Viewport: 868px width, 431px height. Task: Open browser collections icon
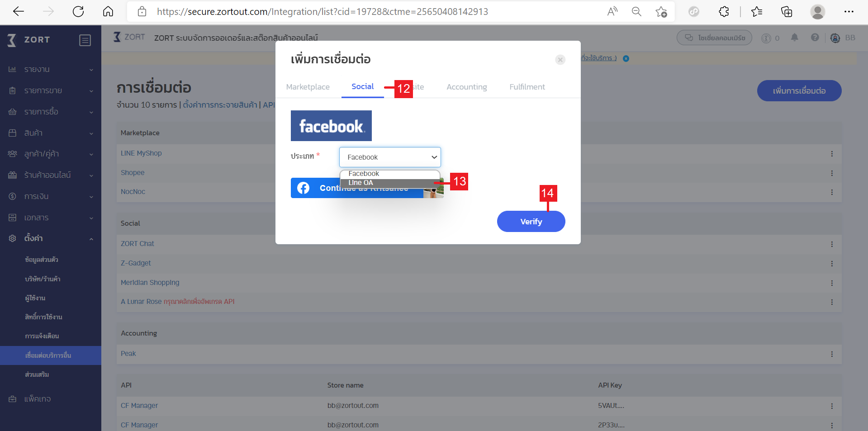point(787,12)
